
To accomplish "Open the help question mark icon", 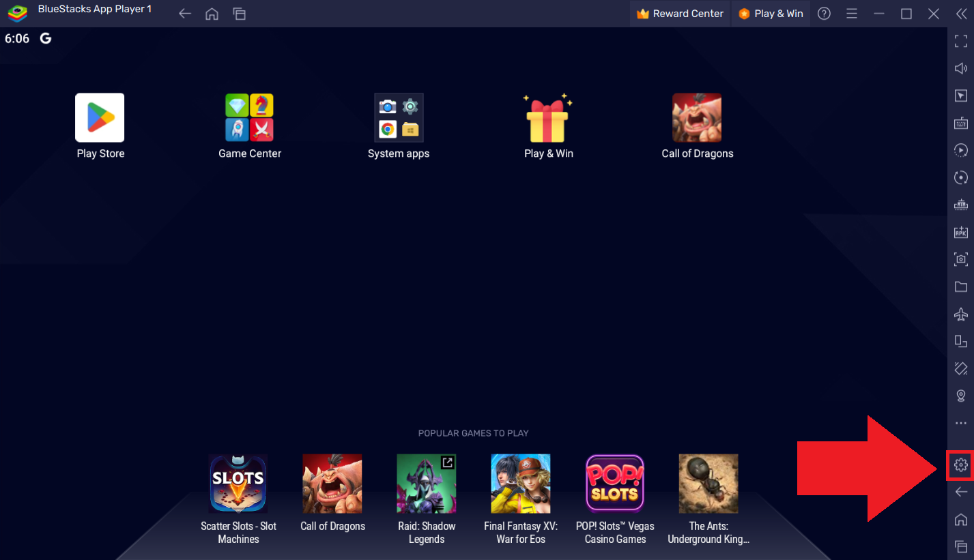I will [x=824, y=14].
